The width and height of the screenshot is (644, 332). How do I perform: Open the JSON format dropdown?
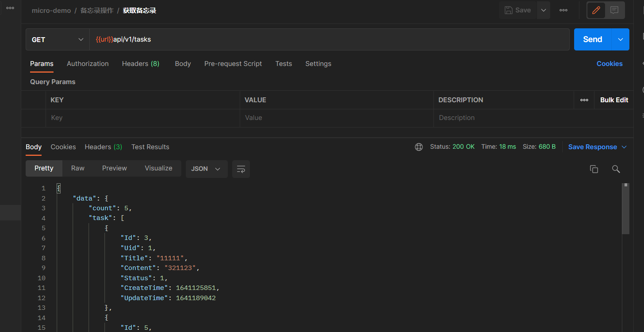click(206, 169)
